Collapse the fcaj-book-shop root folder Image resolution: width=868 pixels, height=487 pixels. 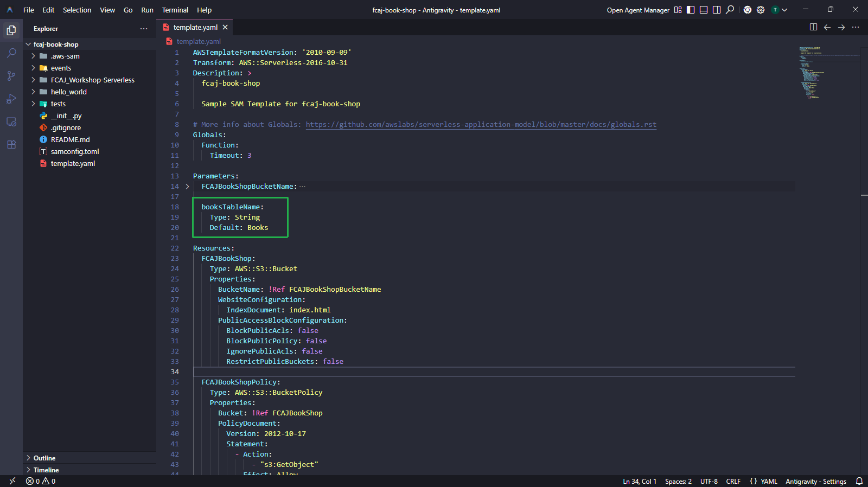click(28, 44)
